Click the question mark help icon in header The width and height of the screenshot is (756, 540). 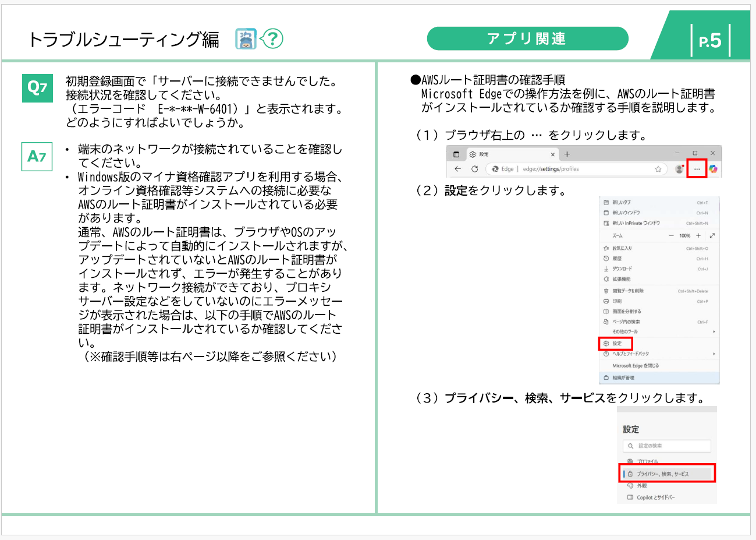pos(272,39)
